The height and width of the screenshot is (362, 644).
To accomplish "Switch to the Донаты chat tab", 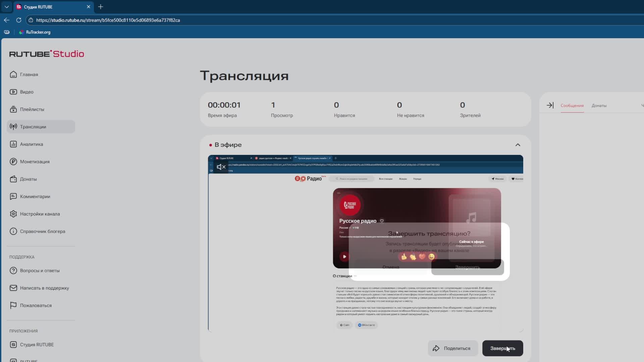I will (x=599, y=106).
